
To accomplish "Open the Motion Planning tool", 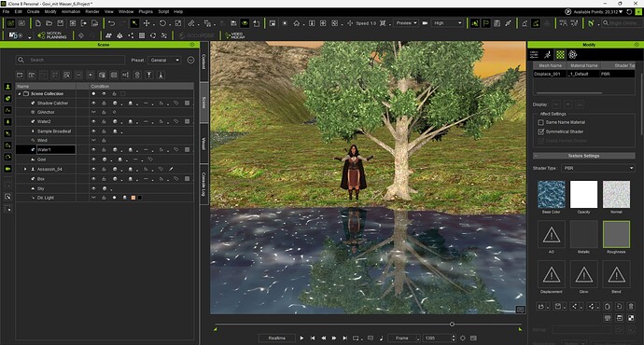I will tap(52, 35).
